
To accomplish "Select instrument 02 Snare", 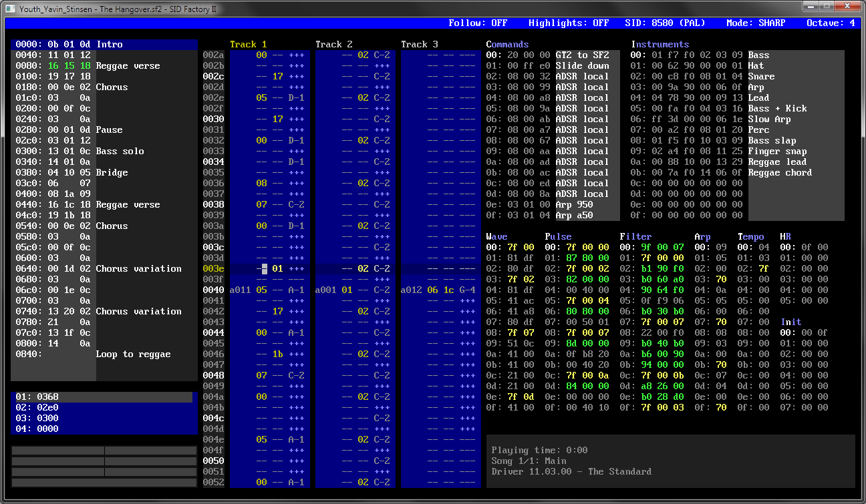I will point(738,76).
